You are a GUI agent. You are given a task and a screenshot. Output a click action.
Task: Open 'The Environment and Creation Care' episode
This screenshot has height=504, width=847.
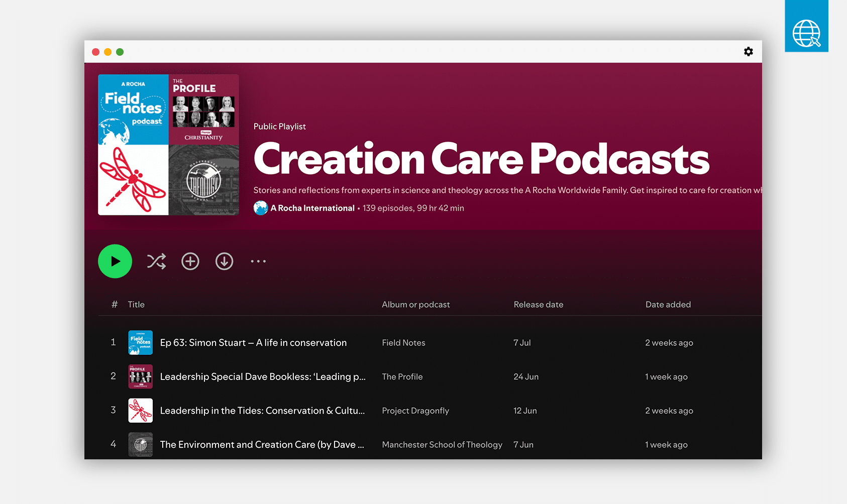click(x=262, y=444)
